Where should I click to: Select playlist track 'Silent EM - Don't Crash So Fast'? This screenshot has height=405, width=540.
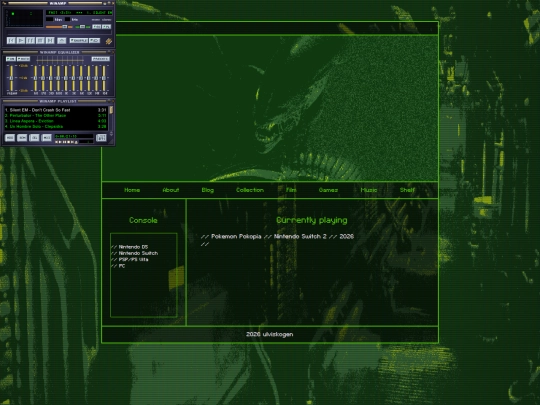point(56,110)
